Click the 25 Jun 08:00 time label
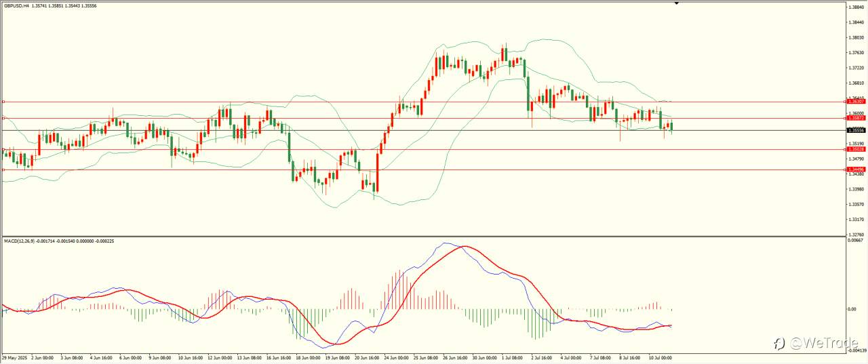The height and width of the screenshot is (364, 868). pyautogui.click(x=427, y=357)
